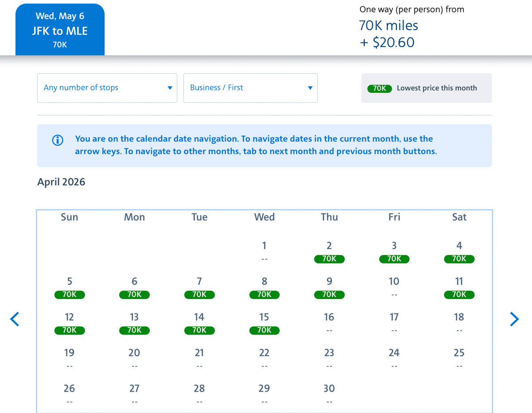
Task: Click the info icon beside the navigation message
Action: pos(57,140)
